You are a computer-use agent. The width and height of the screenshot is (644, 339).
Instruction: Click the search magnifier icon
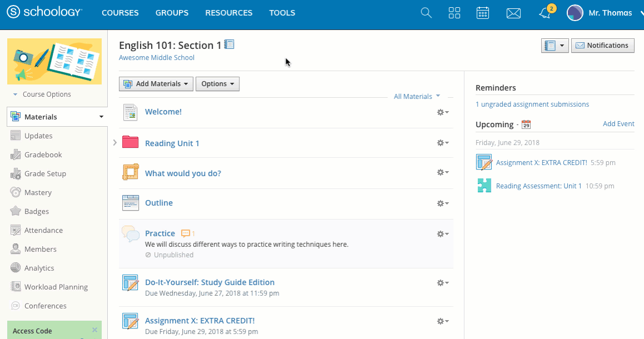pyautogui.click(x=426, y=13)
